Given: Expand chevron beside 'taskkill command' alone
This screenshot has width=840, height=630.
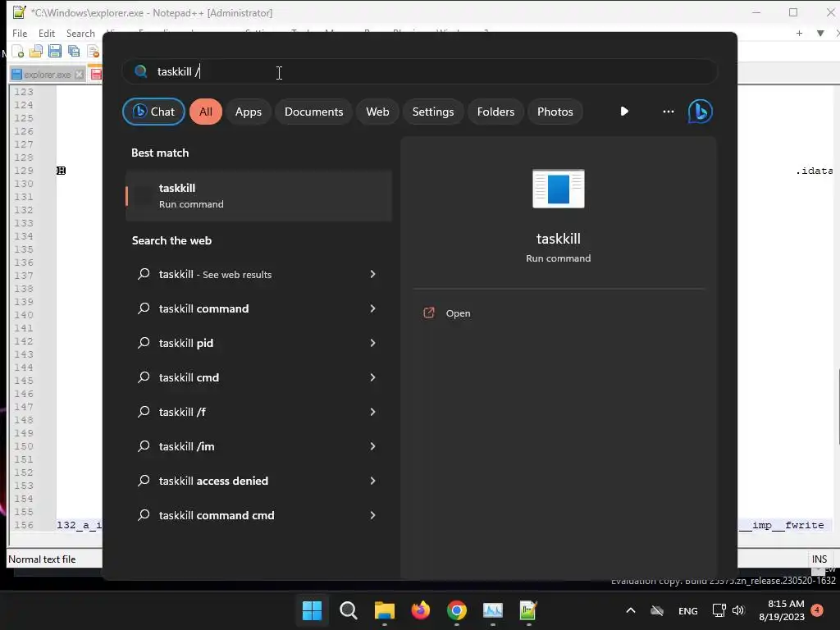Looking at the screenshot, I should point(373,308).
